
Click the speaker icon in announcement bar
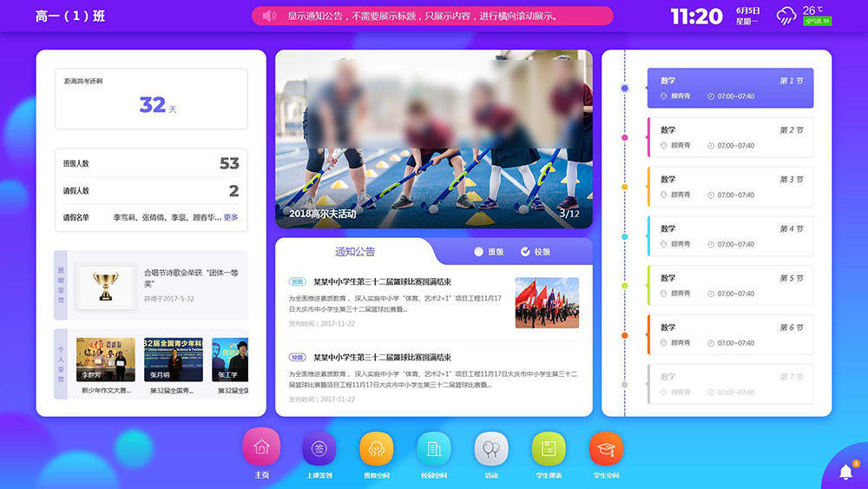click(269, 16)
